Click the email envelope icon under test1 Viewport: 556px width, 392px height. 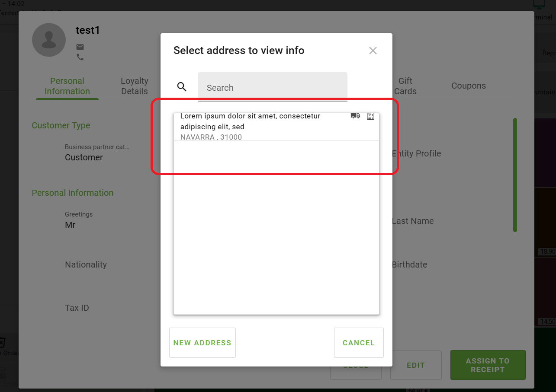click(80, 47)
